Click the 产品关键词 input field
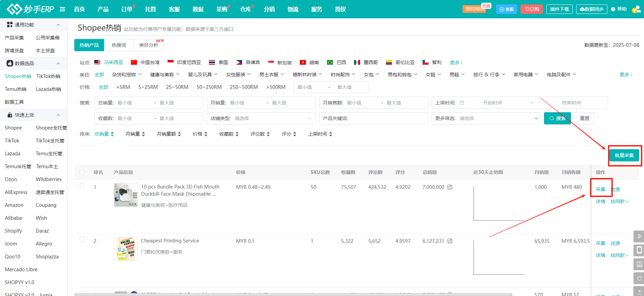 pyautogui.click(x=373, y=118)
